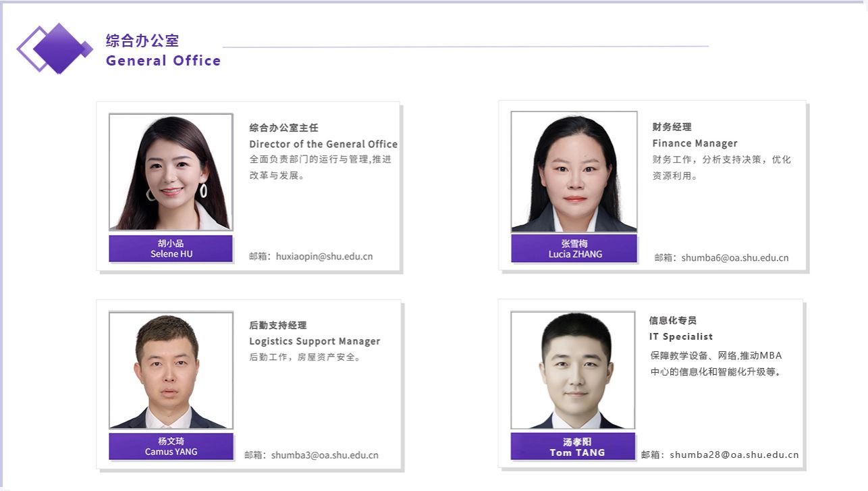Open the photo above Tom TANG label
Screen dimensions: 868x491
pos(572,370)
